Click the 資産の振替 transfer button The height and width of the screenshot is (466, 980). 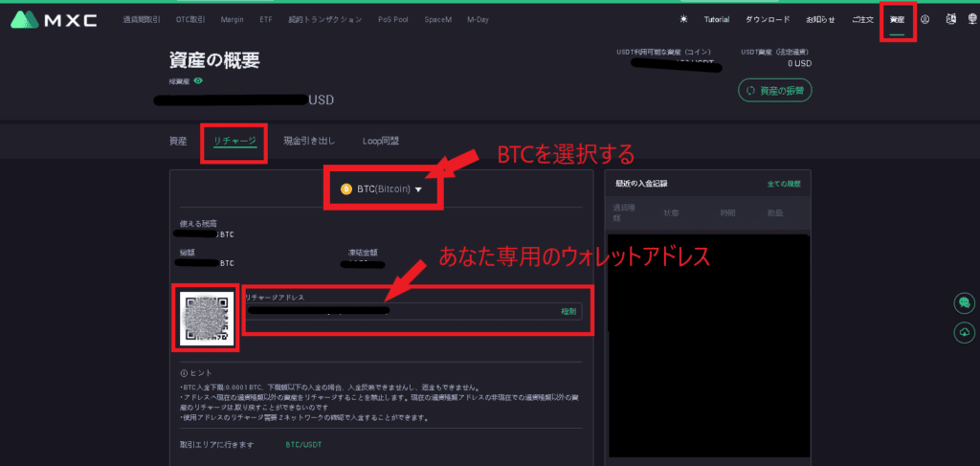[x=775, y=91]
